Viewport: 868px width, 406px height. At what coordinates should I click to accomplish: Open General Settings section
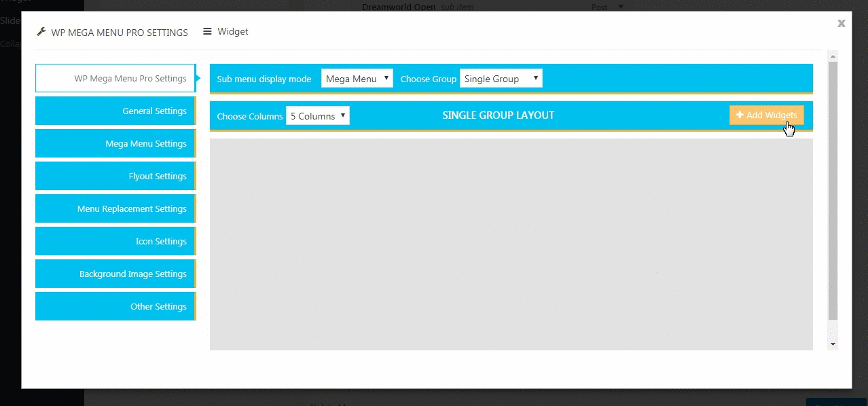115,111
